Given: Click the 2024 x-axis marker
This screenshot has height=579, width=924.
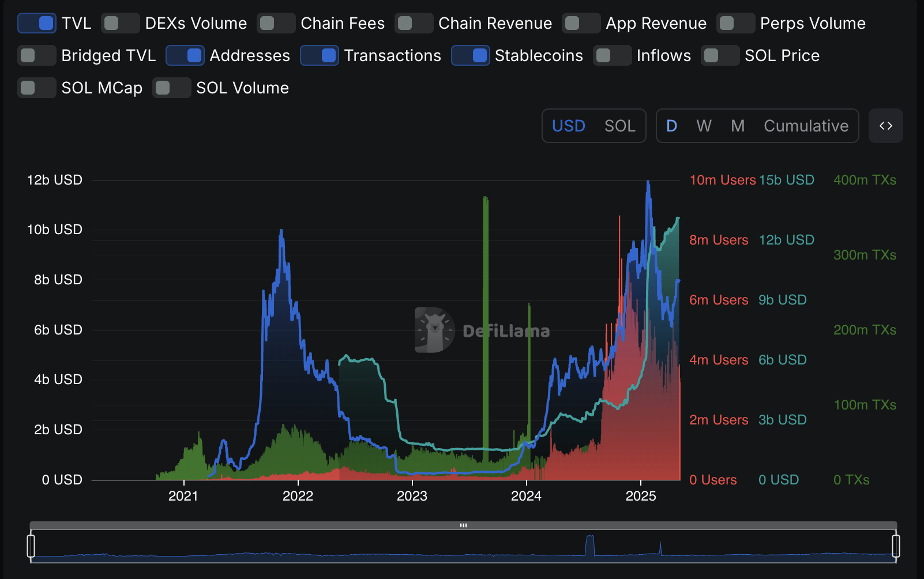Looking at the screenshot, I should (x=526, y=496).
